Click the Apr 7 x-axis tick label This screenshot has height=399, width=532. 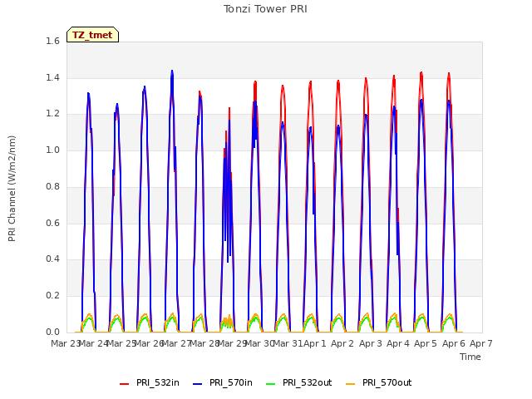481,343
